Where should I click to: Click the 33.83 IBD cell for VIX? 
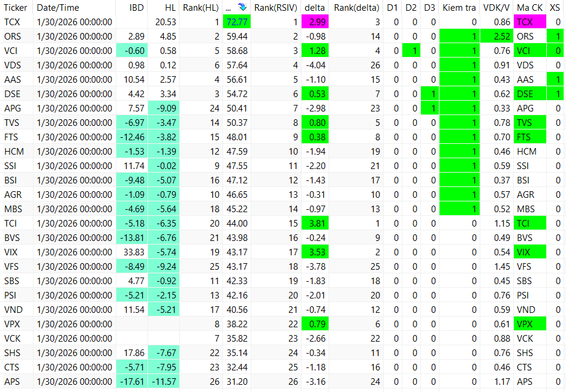click(x=132, y=252)
